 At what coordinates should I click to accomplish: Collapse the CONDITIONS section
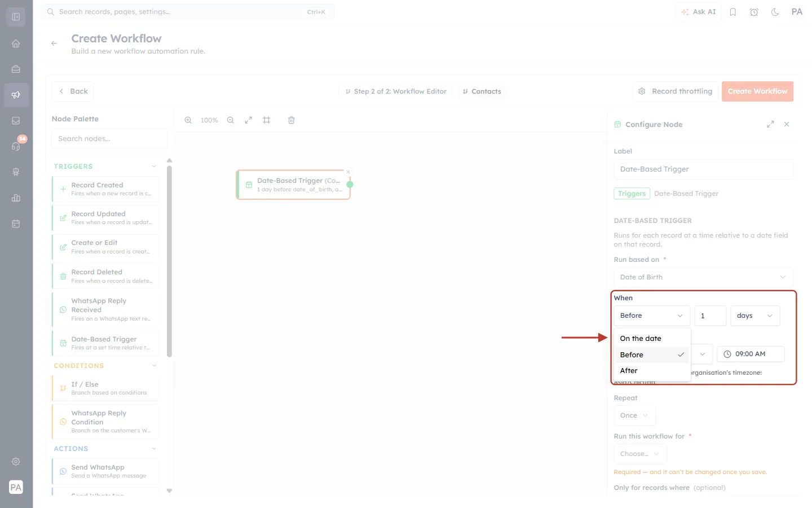[x=154, y=366]
